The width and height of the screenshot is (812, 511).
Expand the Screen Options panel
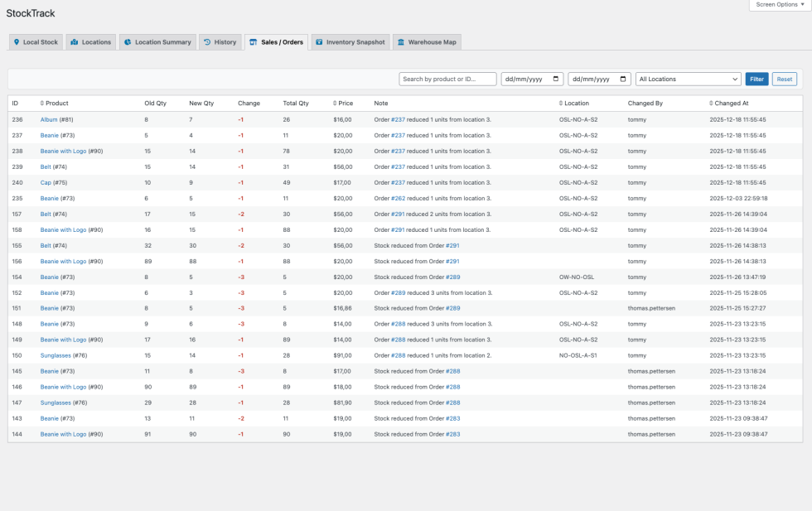779,4
